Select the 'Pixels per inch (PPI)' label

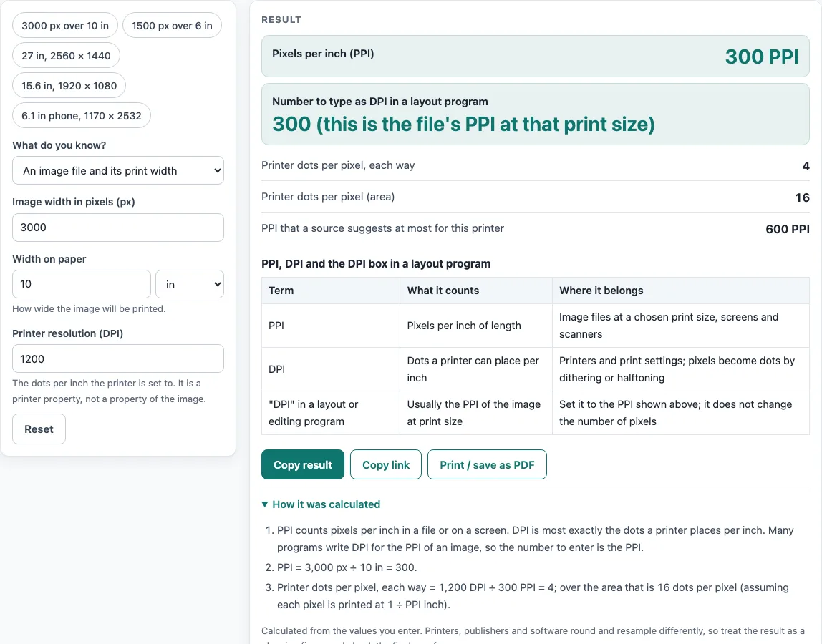(x=323, y=54)
